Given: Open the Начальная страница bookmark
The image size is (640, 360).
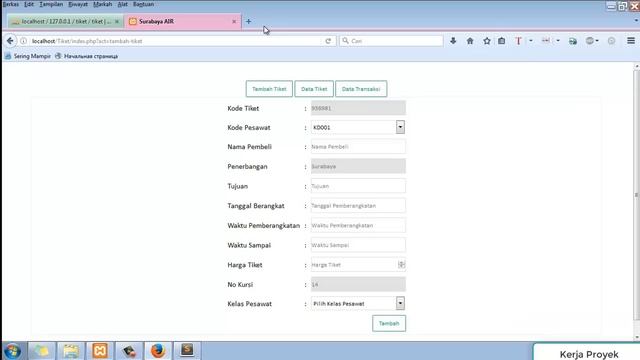Looking at the screenshot, I should point(87,56).
